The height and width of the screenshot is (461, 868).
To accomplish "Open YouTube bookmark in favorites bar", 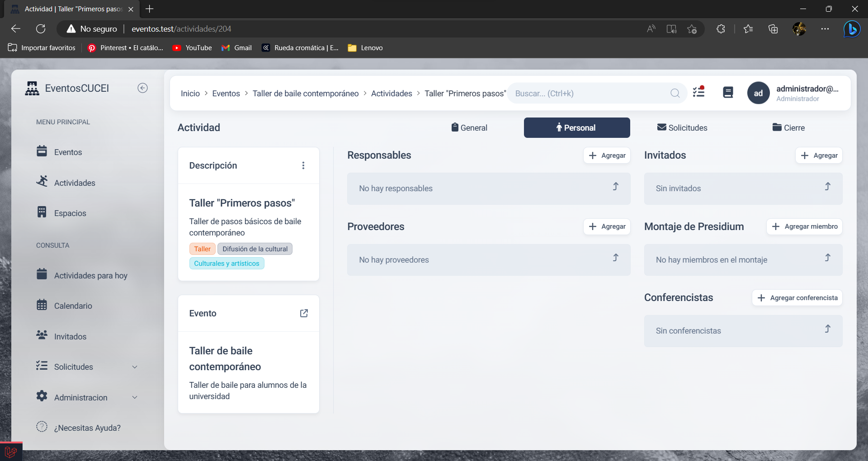I will pos(193,48).
